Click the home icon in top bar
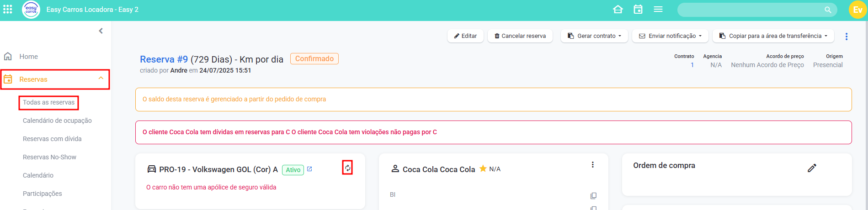 [618, 10]
